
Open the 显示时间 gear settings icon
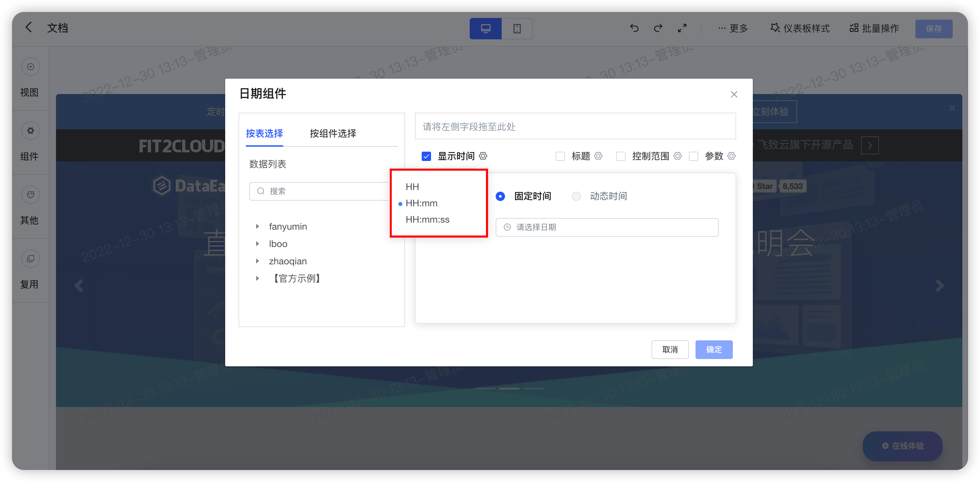483,156
